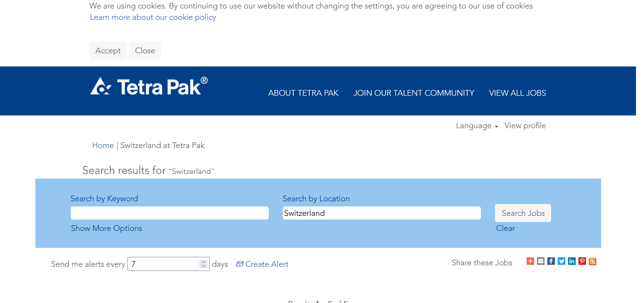Open View All Jobs in navigation

(x=518, y=93)
